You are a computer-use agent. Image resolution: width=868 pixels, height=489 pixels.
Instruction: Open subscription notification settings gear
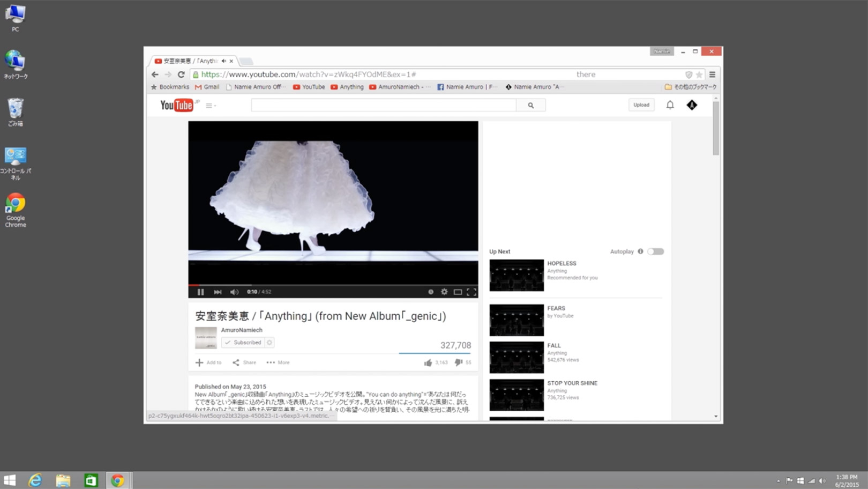click(x=270, y=343)
